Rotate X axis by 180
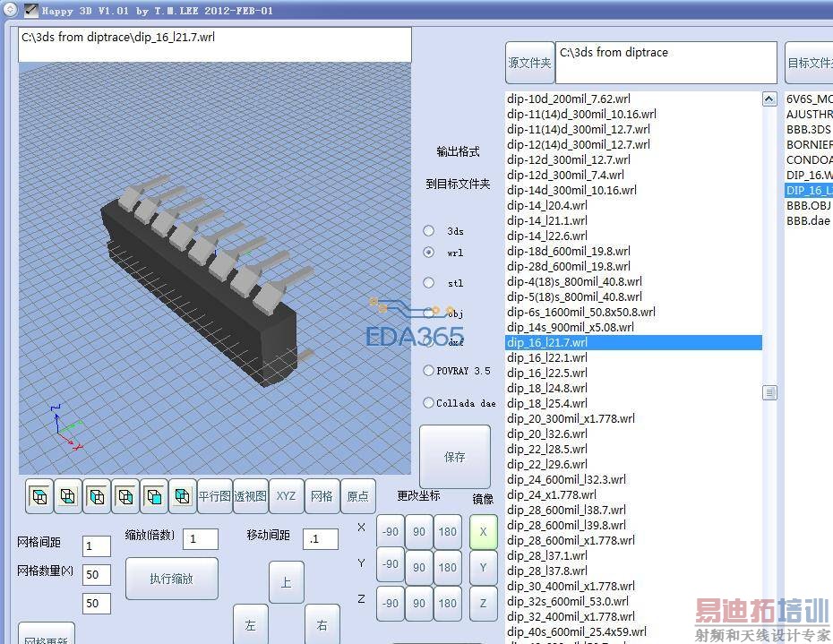This screenshot has width=833, height=644. pyautogui.click(x=447, y=531)
